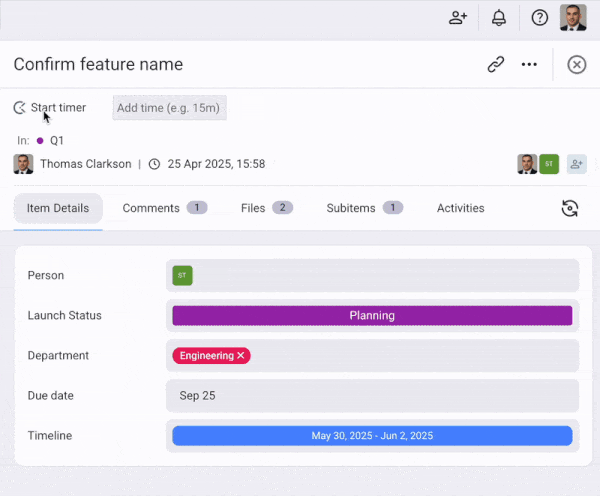Open the Files tab
The width and height of the screenshot is (600, 496).
click(x=266, y=208)
